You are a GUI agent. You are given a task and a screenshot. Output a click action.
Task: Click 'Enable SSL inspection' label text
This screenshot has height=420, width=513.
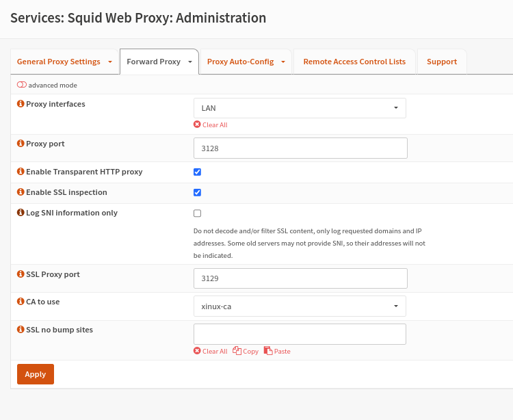pyautogui.click(x=66, y=192)
